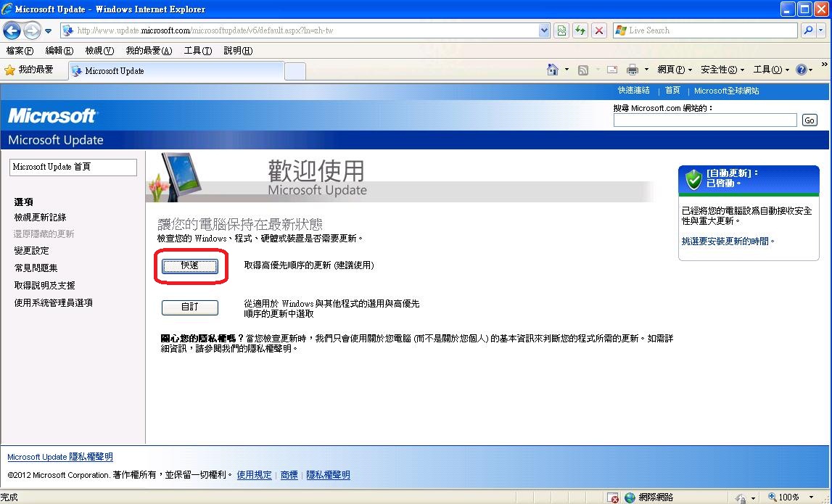Click the Forward navigation arrow button
Image resolution: width=832 pixels, height=504 pixels.
(32, 30)
